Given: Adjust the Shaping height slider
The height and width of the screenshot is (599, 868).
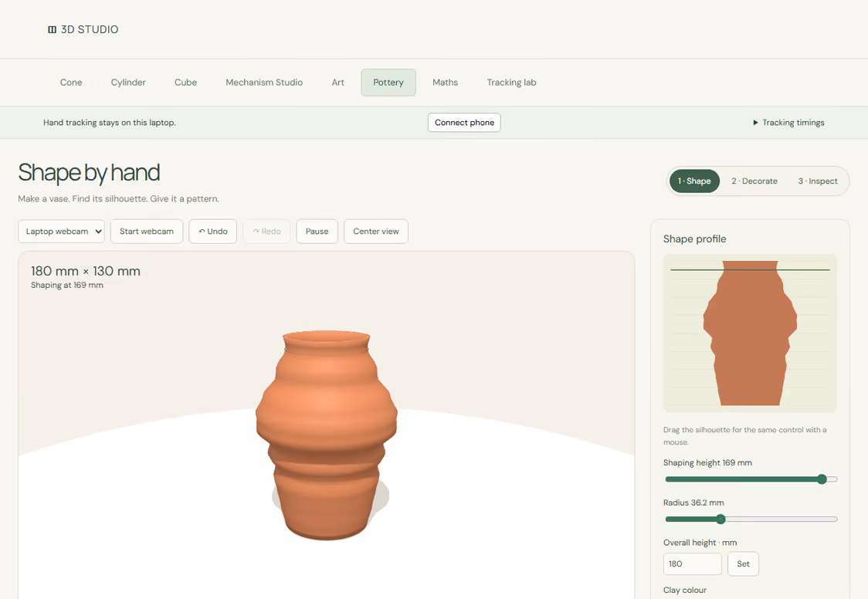Looking at the screenshot, I should point(751,479).
